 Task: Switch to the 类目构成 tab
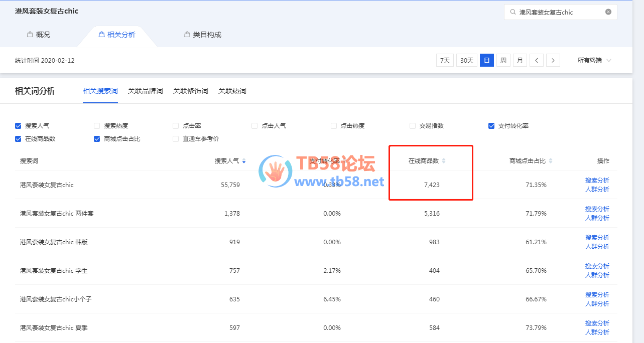coord(202,35)
